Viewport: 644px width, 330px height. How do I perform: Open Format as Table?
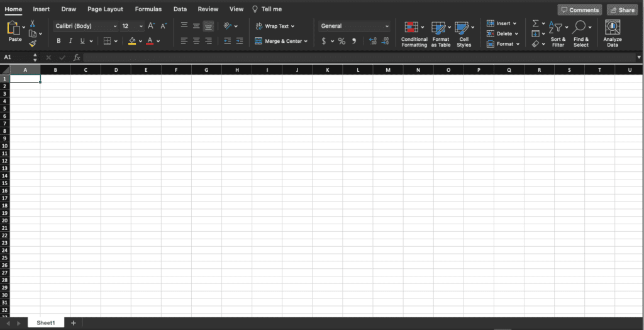pos(441,34)
